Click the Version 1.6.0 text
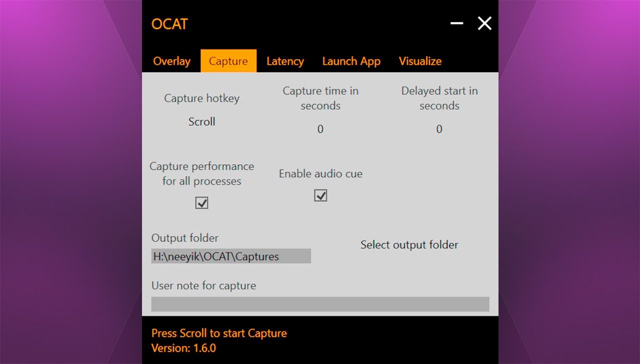This screenshot has height=364, width=640. 183,348
